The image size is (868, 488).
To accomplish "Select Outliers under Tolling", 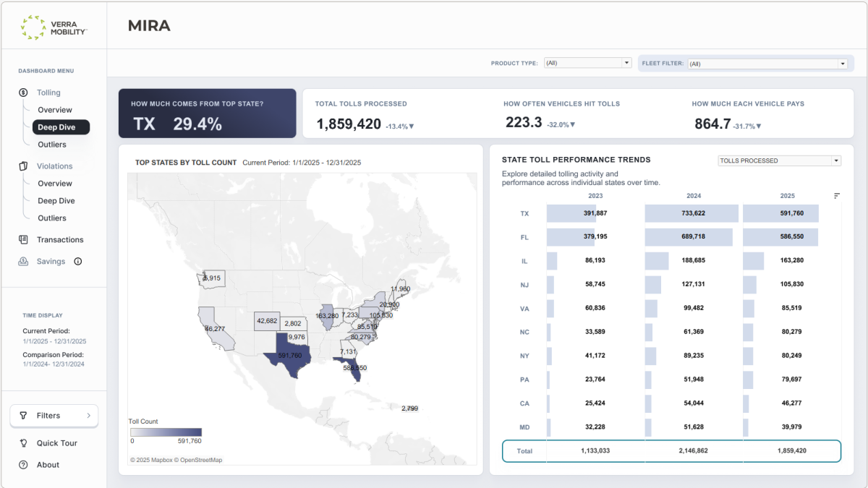I will 52,145.
